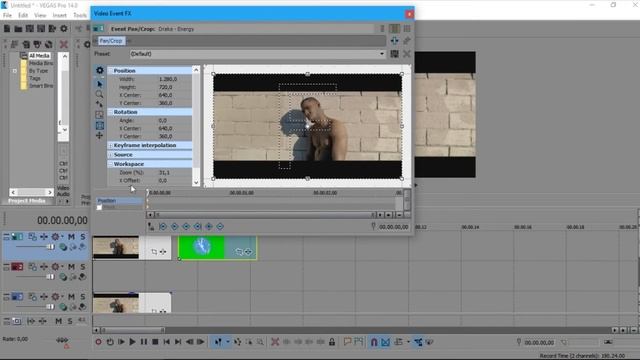Screen dimensions: 640x360
Task: Switch to the Project Media tab
Action: pos(27,201)
